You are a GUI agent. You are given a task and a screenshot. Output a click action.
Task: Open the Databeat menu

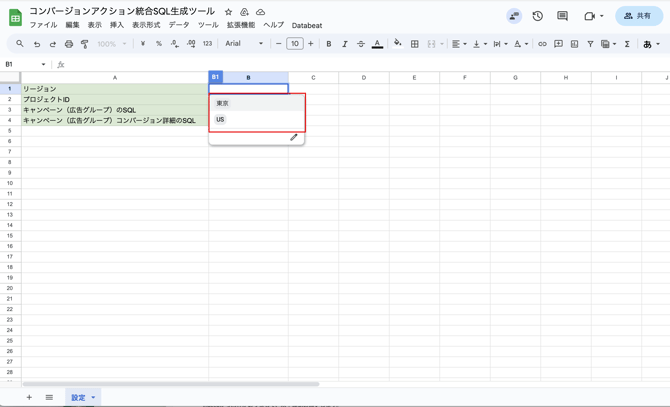click(307, 25)
